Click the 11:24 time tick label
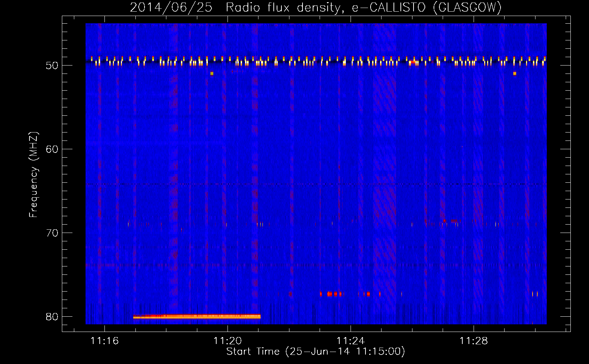Viewport: 589px width, 364px height. point(351,341)
